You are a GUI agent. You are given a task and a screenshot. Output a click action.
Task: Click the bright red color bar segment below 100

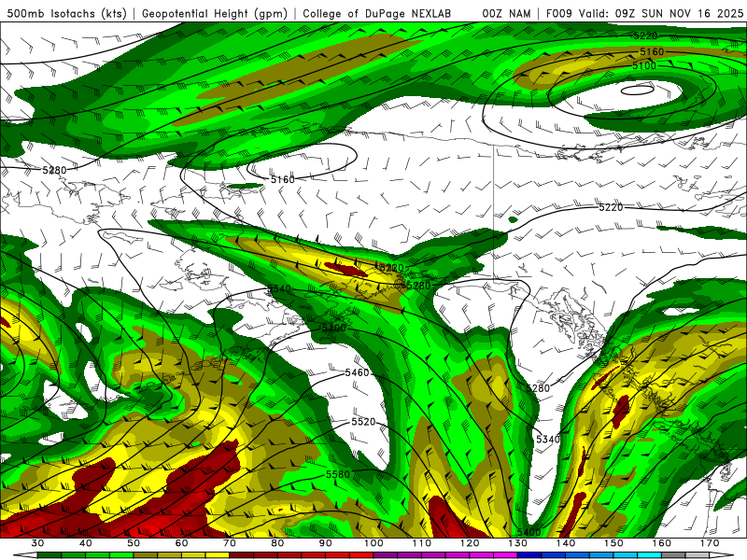coord(362,555)
